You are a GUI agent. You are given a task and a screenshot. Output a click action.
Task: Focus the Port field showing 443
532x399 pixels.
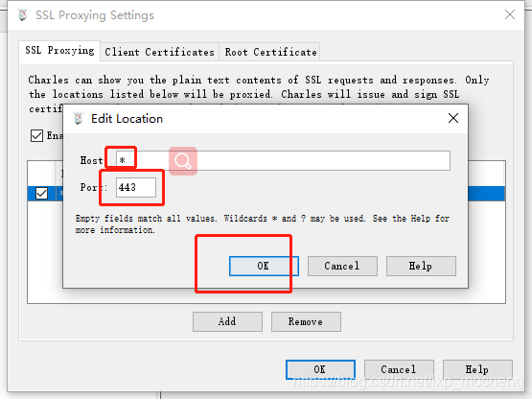click(x=136, y=187)
